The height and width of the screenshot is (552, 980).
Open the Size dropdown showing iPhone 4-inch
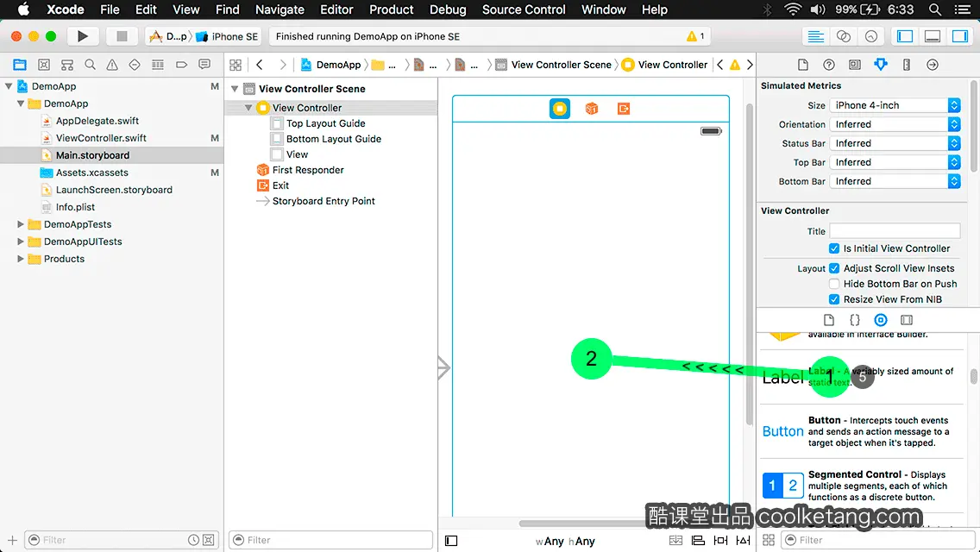895,105
